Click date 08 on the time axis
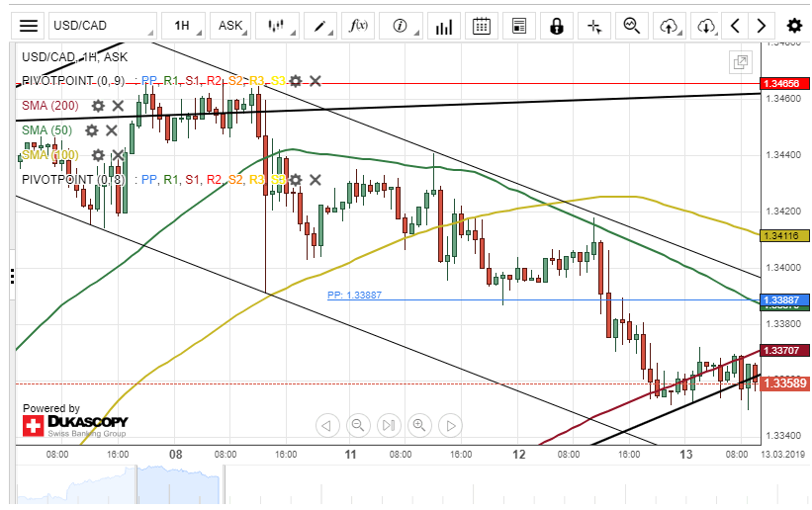 coord(175,455)
